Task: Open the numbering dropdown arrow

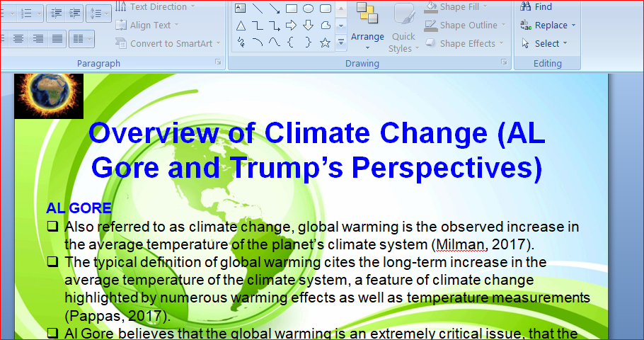Action: 40,13
